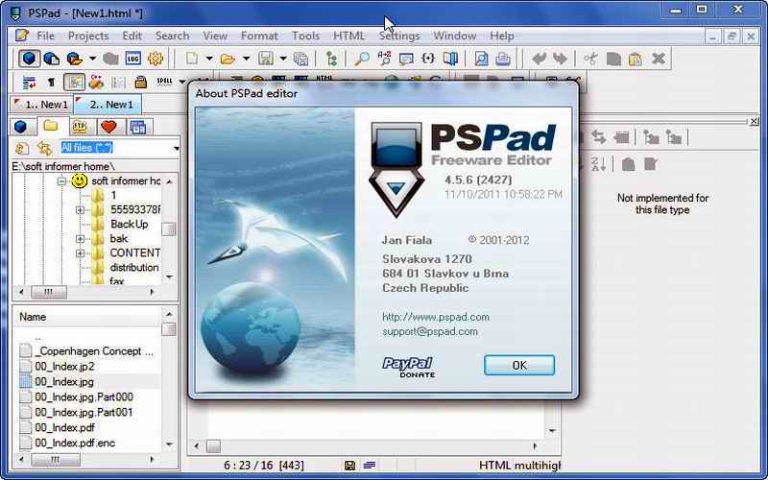The image size is (768, 480).
Task: Click the Open file folder icon
Action: [228, 59]
